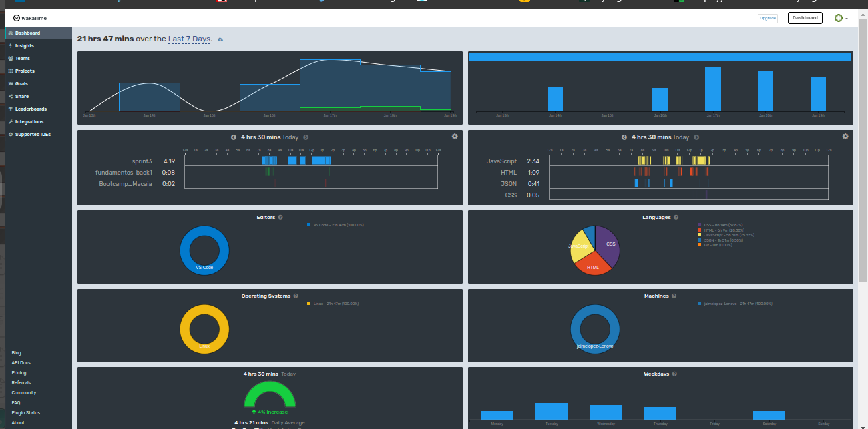Click the Jan 17th bar in daily chart
Image resolution: width=868 pixels, height=429 pixels.
tap(713, 89)
